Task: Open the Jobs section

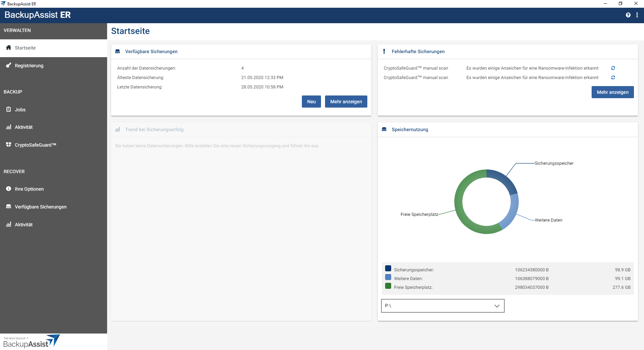Action: (53, 110)
